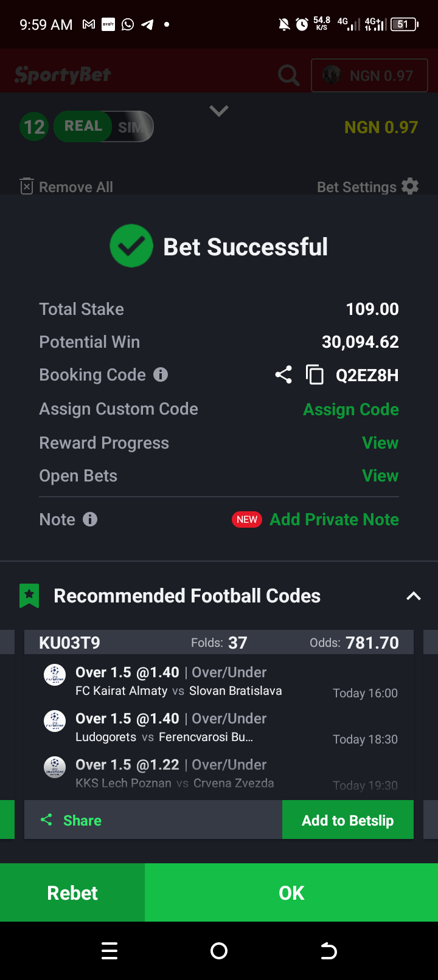Collapse betslip using down chevron
The width and height of the screenshot is (438, 980).
click(219, 111)
